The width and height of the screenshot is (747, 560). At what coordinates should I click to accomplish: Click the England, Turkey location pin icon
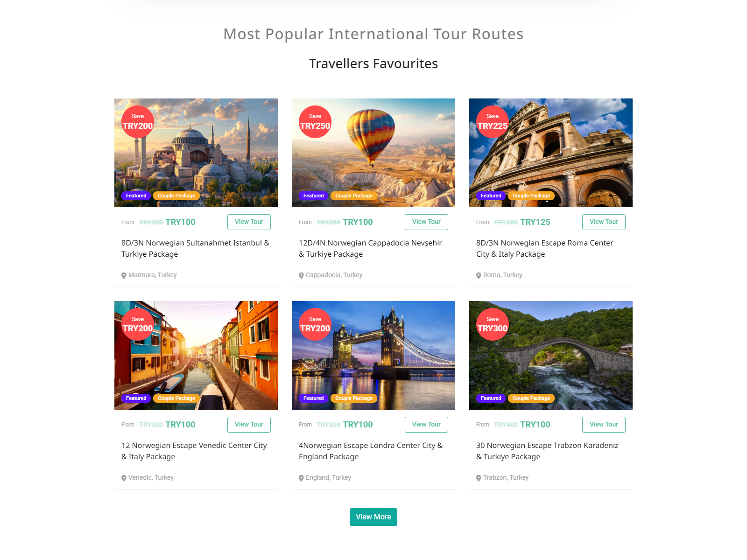[x=301, y=478]
